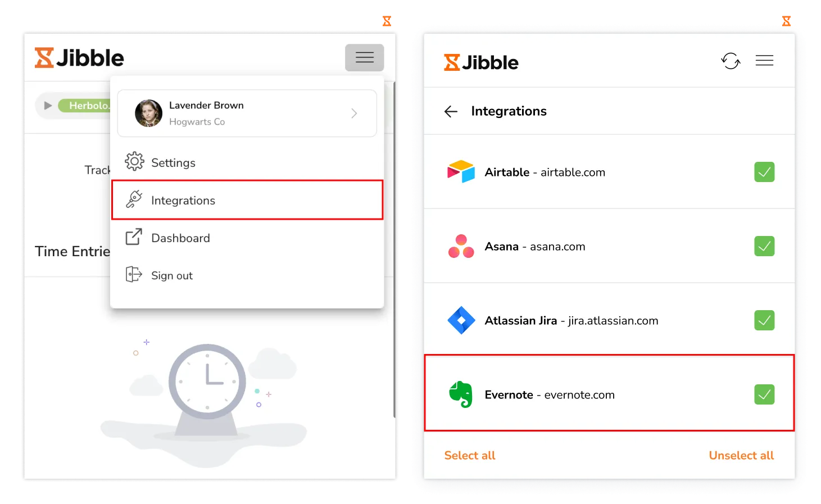This screenshot has width=821, height=504.
Task: Toggle the Atlassian Jira checkbox
Action: coord(764,320)
